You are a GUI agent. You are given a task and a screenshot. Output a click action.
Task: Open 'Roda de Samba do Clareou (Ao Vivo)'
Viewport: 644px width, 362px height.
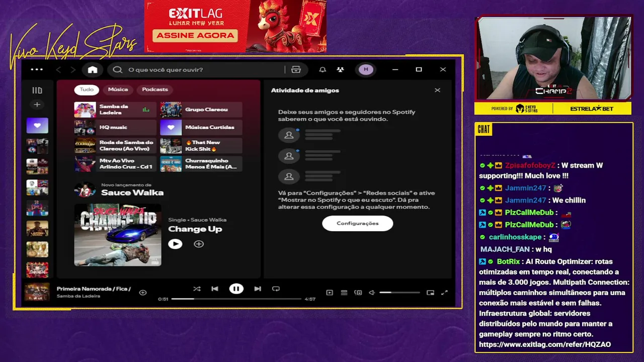pyautogui.click(x=115, y=146)
